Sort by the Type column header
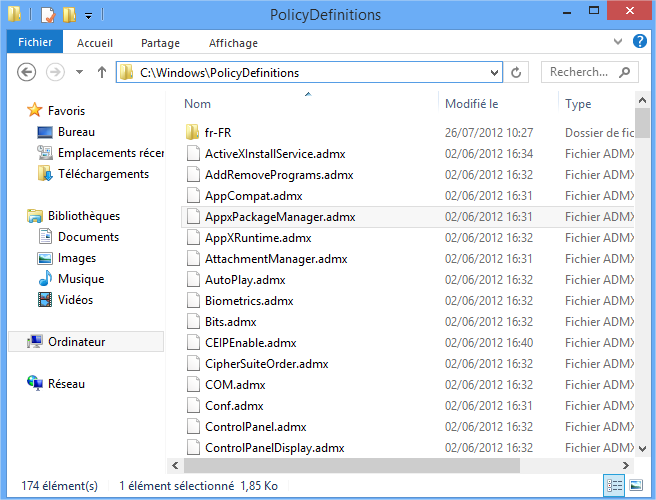The width and height of the screenshot is (656, 500). pos(578,104)
